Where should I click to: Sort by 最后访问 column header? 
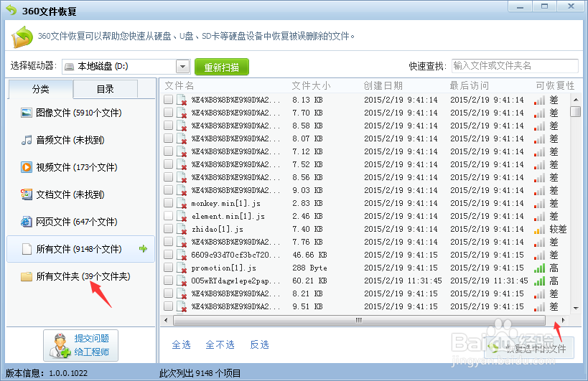[470, 86]
